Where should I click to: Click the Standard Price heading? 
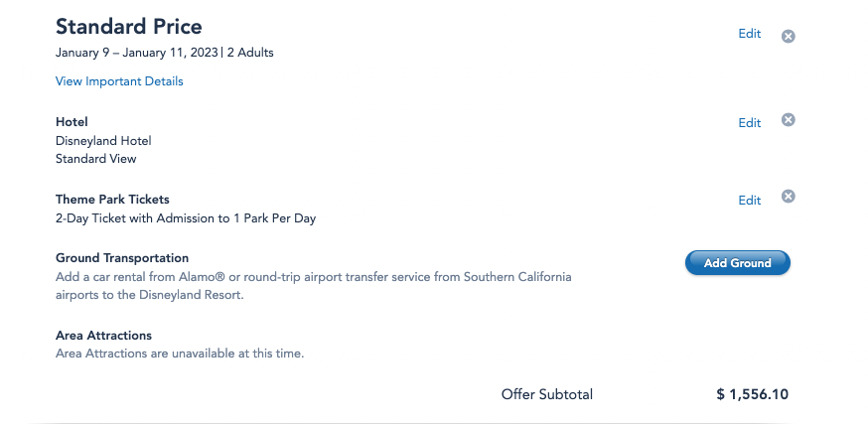coord(129,27)
